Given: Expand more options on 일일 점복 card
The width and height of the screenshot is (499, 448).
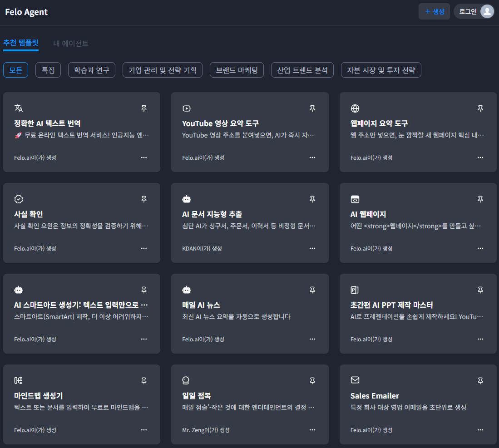Looking at the screenshot, I should coord(312,430).
